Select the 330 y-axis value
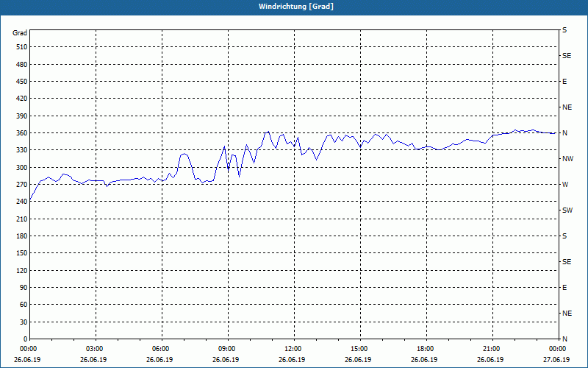 pyautogui.click(x=22, y=150)
